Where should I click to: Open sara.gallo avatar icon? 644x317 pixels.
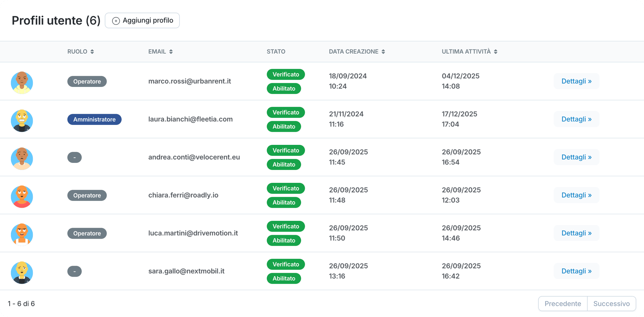pyautogui.click(x=22, y=273)
